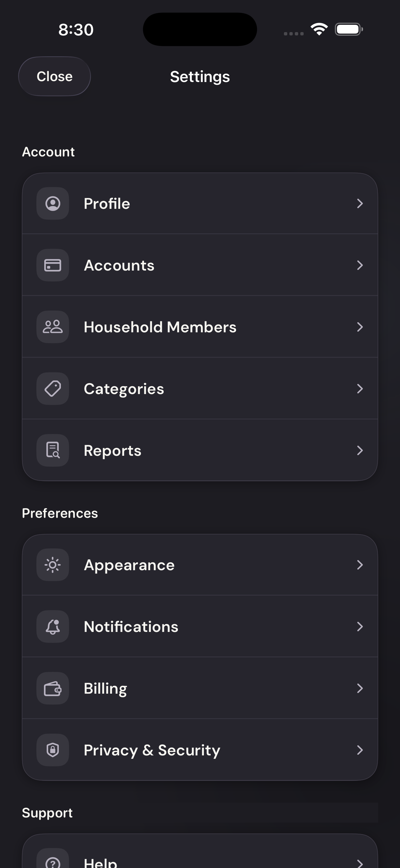Tap the Privacy & Security shield icon
Viewport: 400px width, 868px height.
53,750
